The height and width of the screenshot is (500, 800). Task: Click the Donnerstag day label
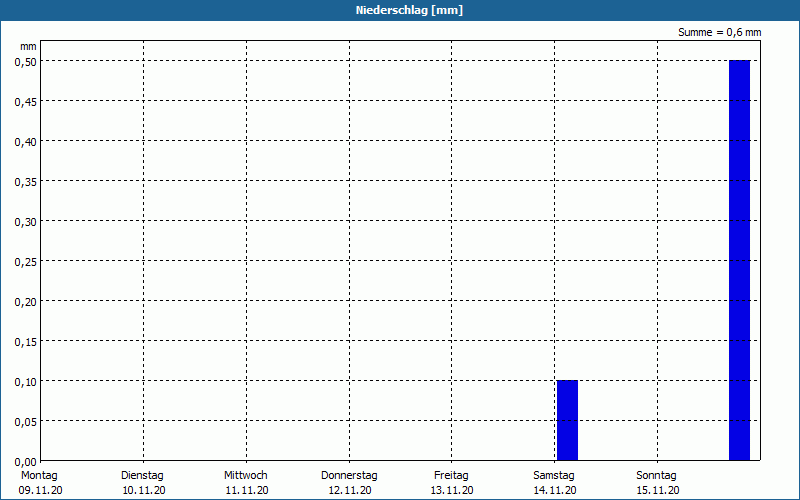coord(349,476)
